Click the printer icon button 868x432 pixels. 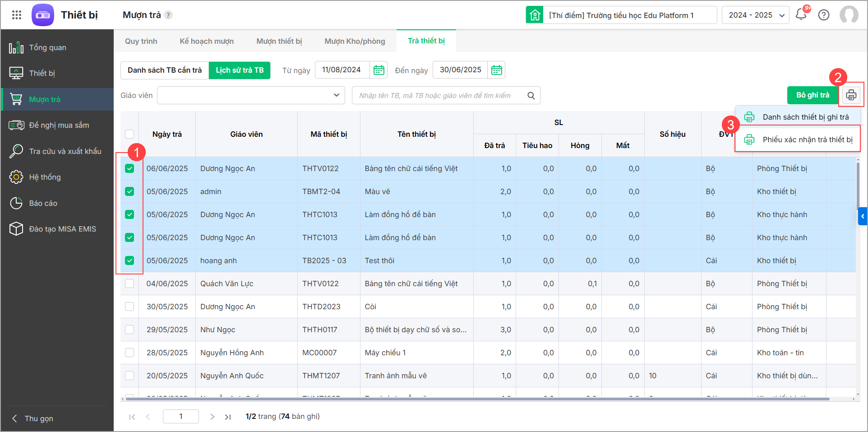click(x=851, y=95)
